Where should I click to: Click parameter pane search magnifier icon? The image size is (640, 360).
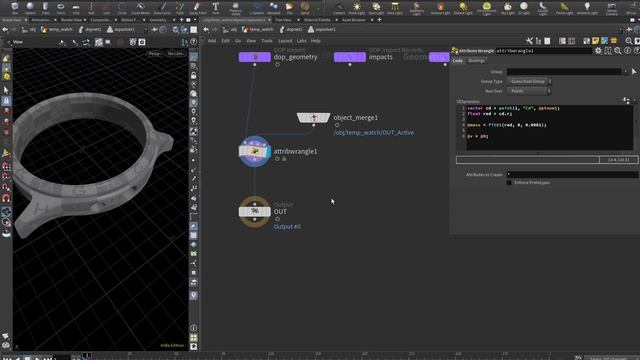[x=618, y=51]
